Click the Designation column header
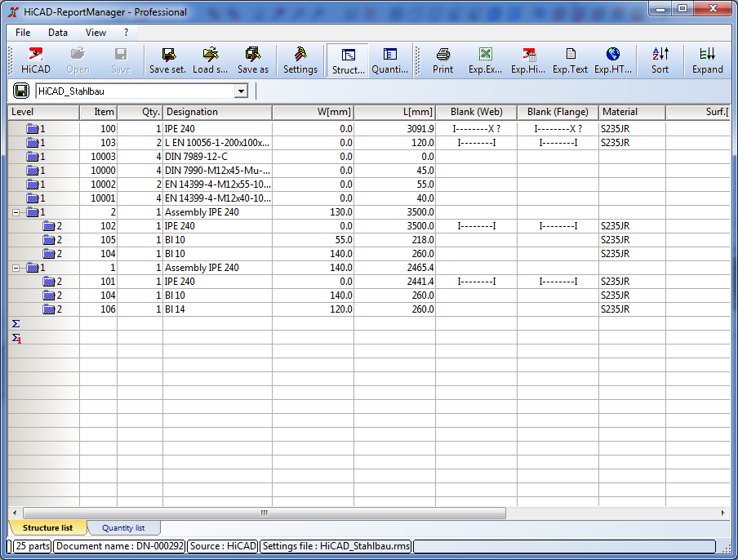 (x=216, y=112)
